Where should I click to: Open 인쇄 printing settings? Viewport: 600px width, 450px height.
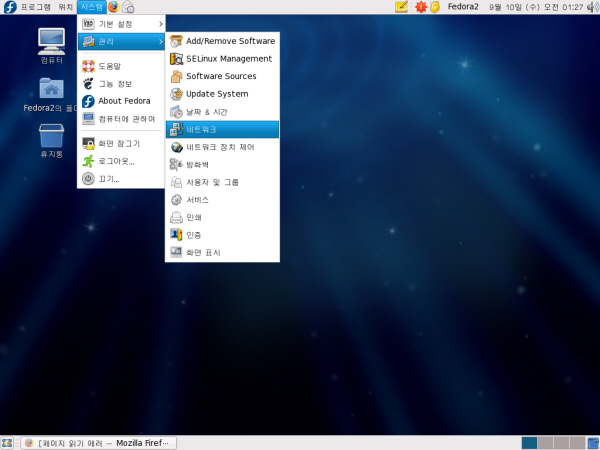coord(222,217)
